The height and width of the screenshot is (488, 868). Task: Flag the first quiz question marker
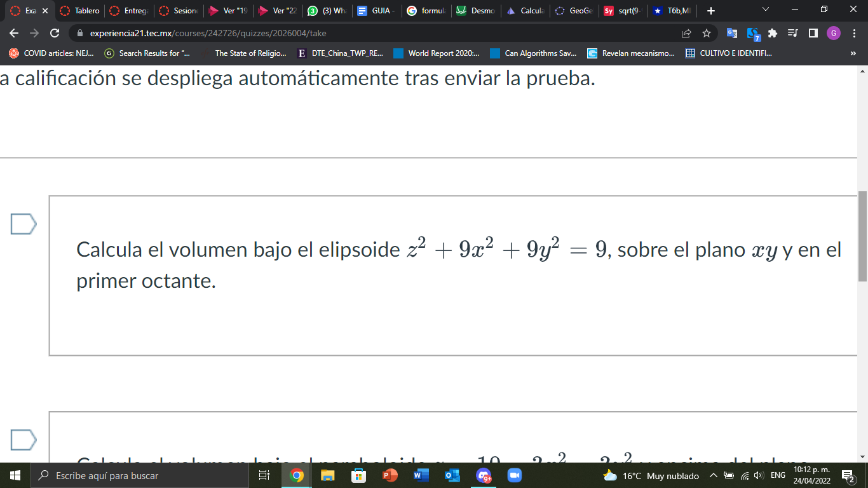click(x=23, y=222)
